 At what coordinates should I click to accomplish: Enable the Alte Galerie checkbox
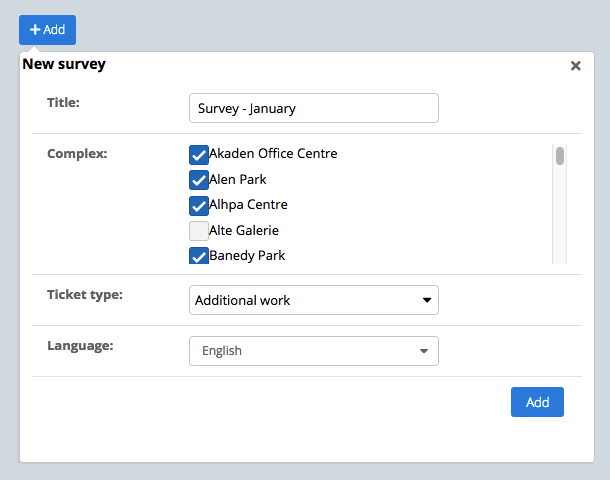coord(198,231)
